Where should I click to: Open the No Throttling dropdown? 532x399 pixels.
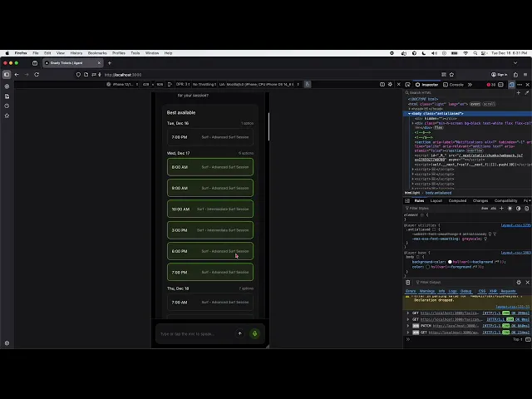click(x=204, y=84)
